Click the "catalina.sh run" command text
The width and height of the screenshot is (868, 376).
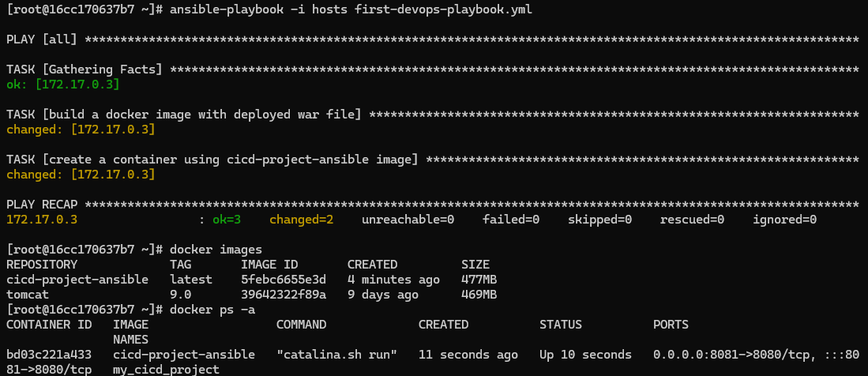336,355
